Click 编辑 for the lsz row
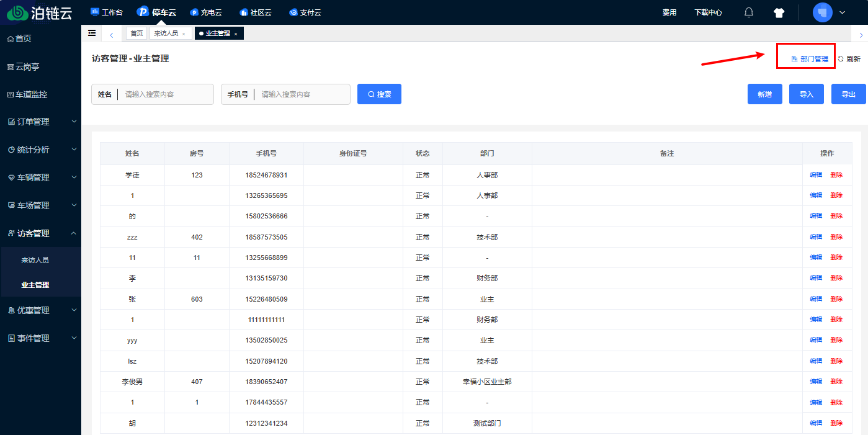 pyautogui.click(x=816, y=361)
